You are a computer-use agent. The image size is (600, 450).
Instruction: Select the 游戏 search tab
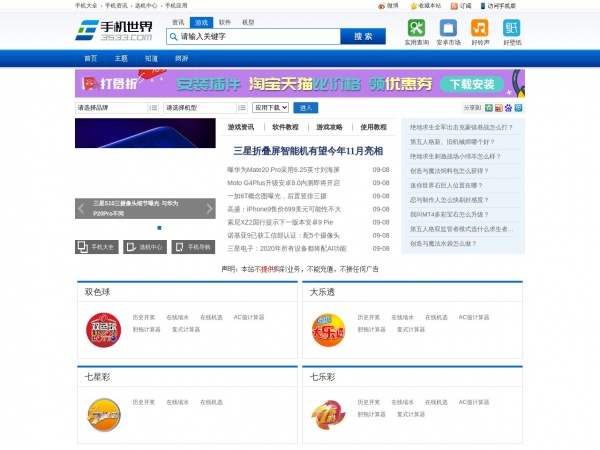pyautogui.click(x=201, y=23)
